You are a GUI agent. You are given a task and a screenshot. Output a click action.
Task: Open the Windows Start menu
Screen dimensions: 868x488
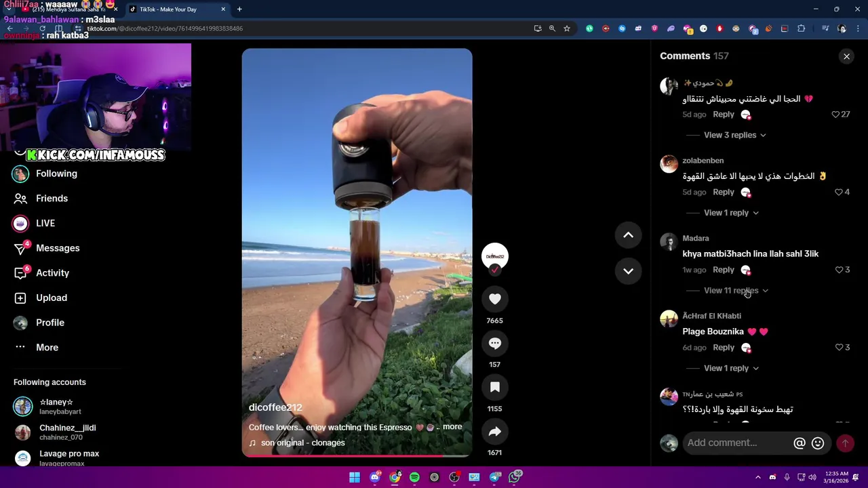(x=355, y=477)
